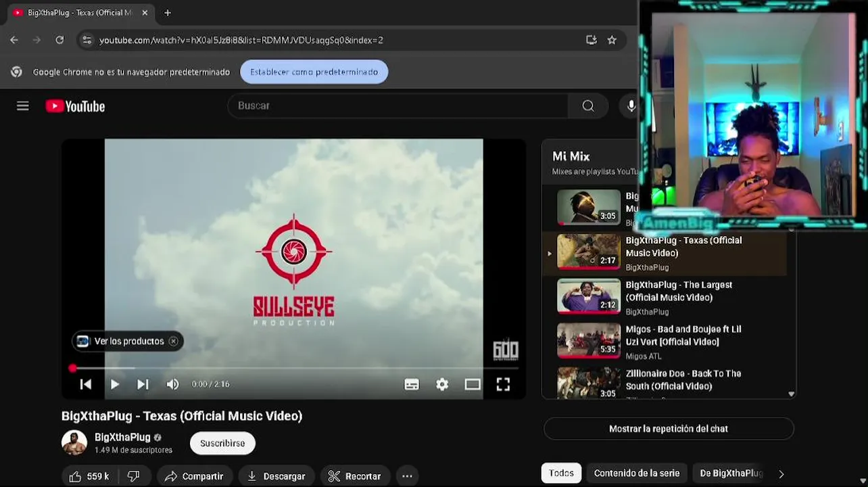Screen dimensions: 868x487
Task: Open more actions three-dot menu
Action: 407,476
